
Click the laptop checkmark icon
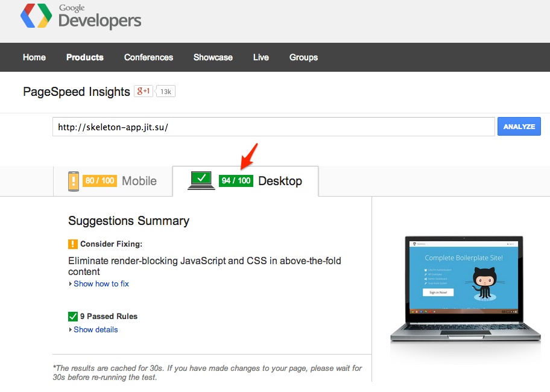coord(201,180)
